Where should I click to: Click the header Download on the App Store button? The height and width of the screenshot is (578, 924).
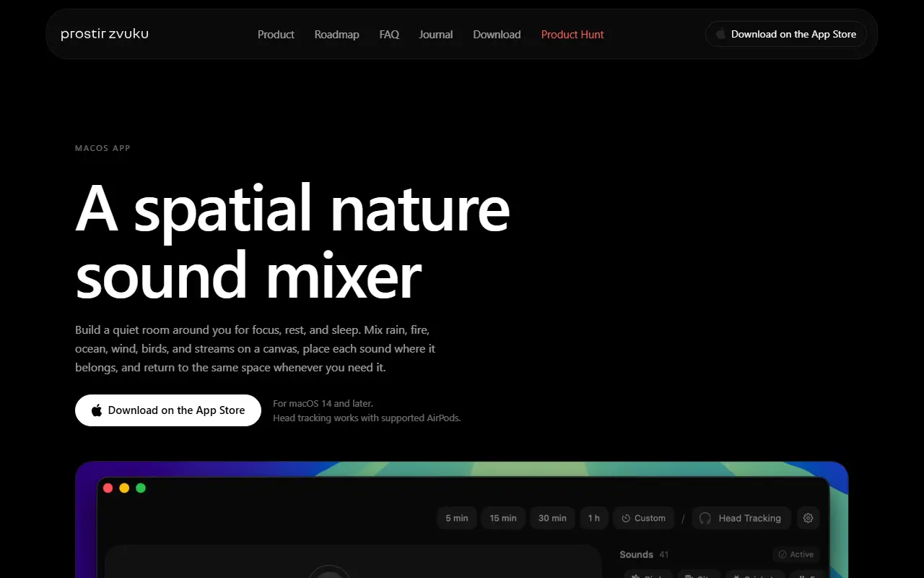[x=786, y=34]
